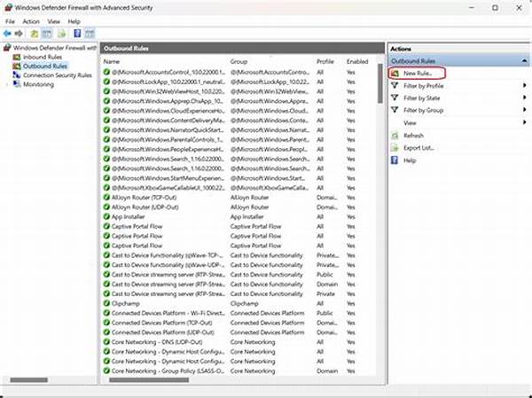Click the Connection Security Rules icon
The height and width of the screenshot is (398, 532).
[17, 75]
